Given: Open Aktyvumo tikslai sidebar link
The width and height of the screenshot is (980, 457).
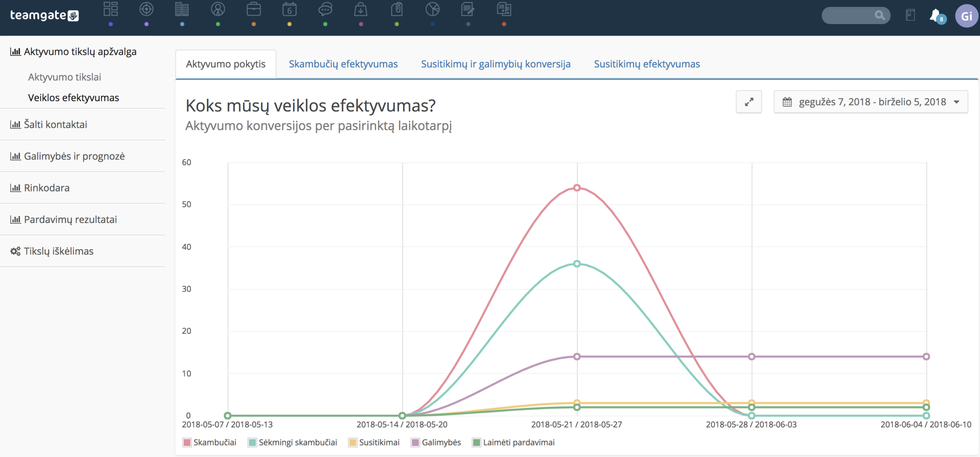Looking at the screenshot, I should (x=65, y=77).
